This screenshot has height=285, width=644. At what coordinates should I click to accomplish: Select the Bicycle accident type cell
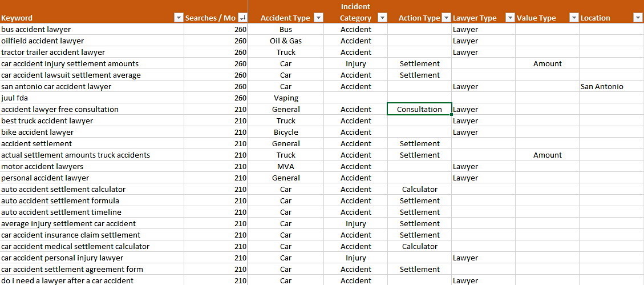286,132
